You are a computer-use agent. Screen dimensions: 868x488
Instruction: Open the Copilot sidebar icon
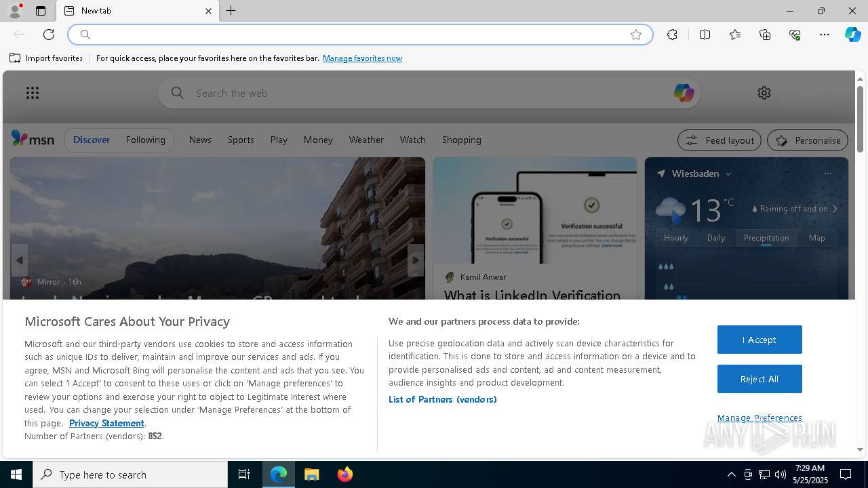pyautogui.click(x=852, y=35)
